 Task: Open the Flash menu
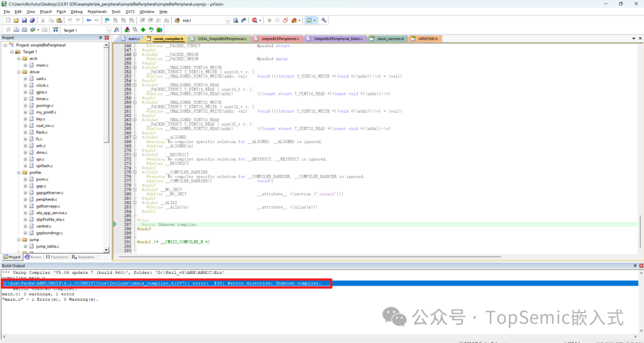(61, 11)
